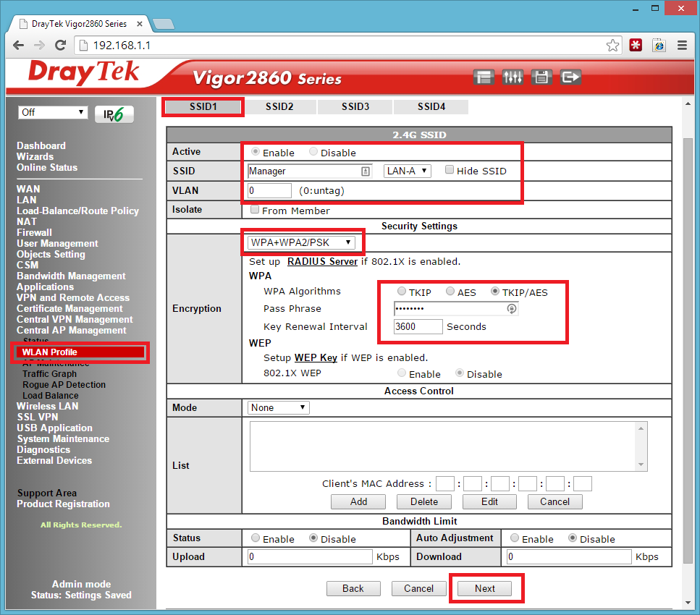The image size is (700, 615).
Task: Click the VLAN input field
Action: click(269, 191)
